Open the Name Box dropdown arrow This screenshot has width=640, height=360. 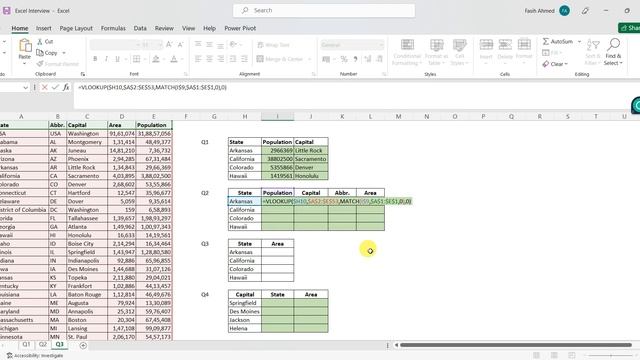[25, 87]
